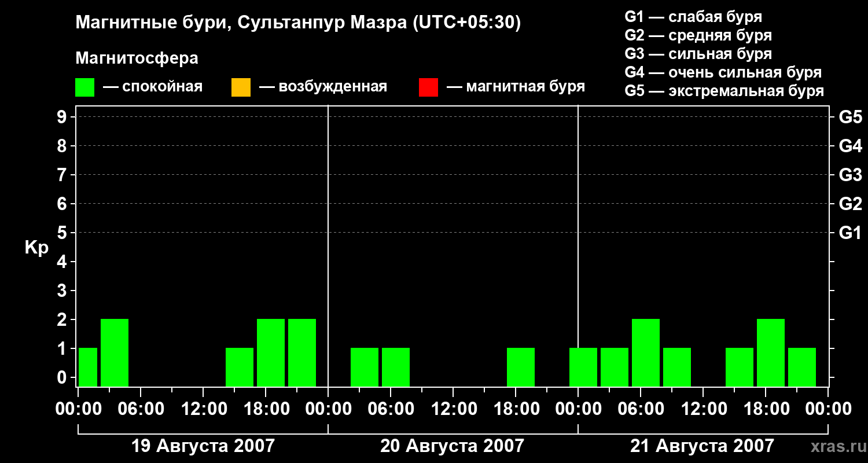Click the Kp axis title
868x463 pixels.
pos(36,248)
